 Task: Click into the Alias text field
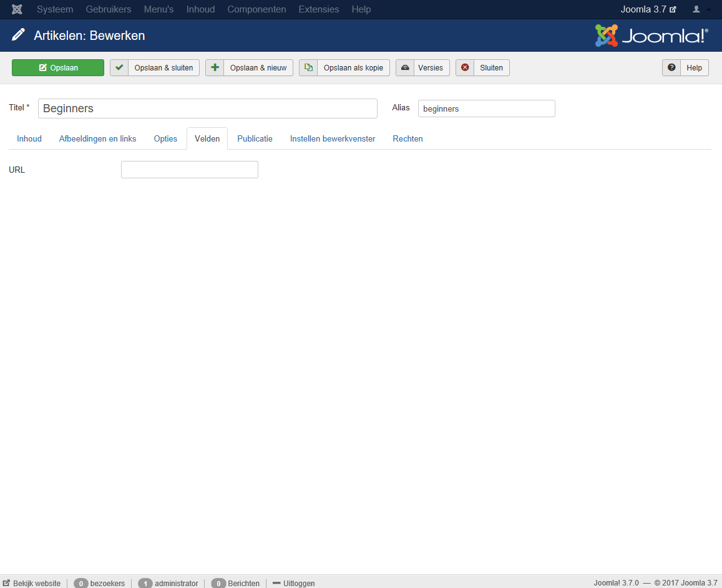coord(486,108)
